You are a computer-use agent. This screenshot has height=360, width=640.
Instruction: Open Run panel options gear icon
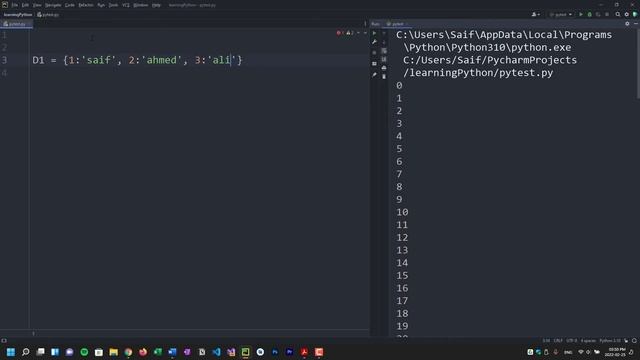(627, 24)
